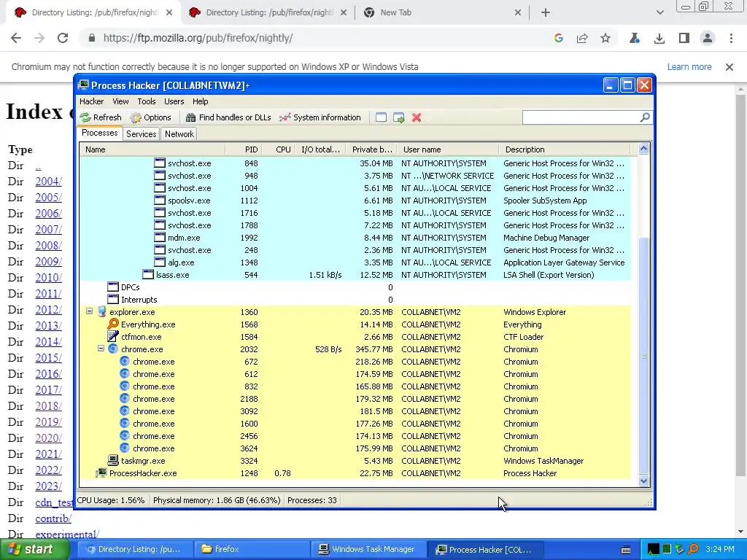Open the 2010/ directory link
The height and width of the screenshot is (560, 747).
tap(49, 278)
